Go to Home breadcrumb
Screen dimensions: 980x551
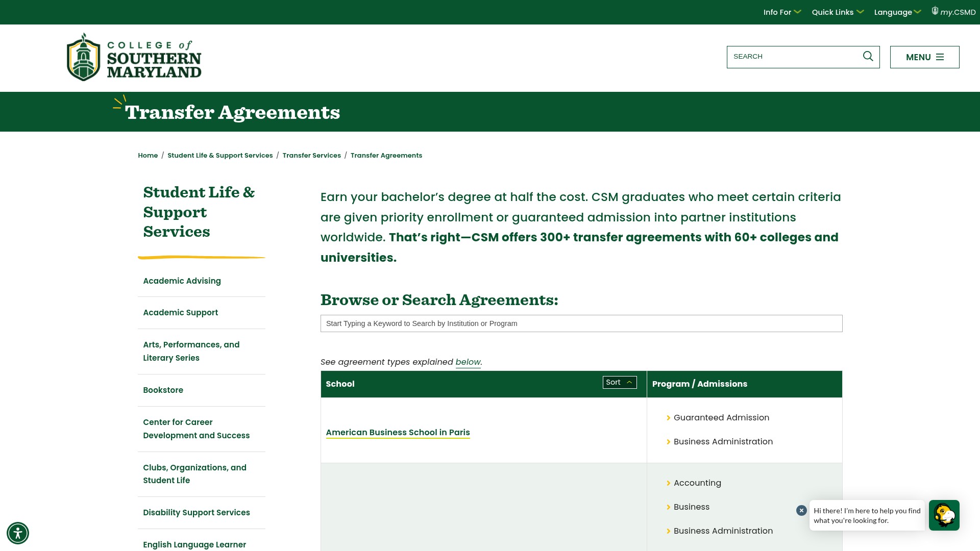pyautogui.click(x=148, y=156)
